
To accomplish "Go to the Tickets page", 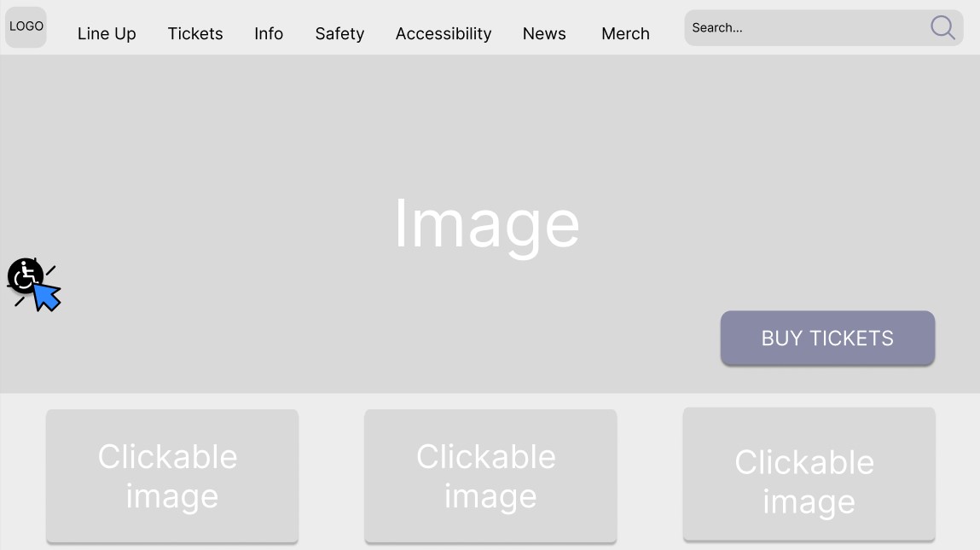I will (195, 34).
